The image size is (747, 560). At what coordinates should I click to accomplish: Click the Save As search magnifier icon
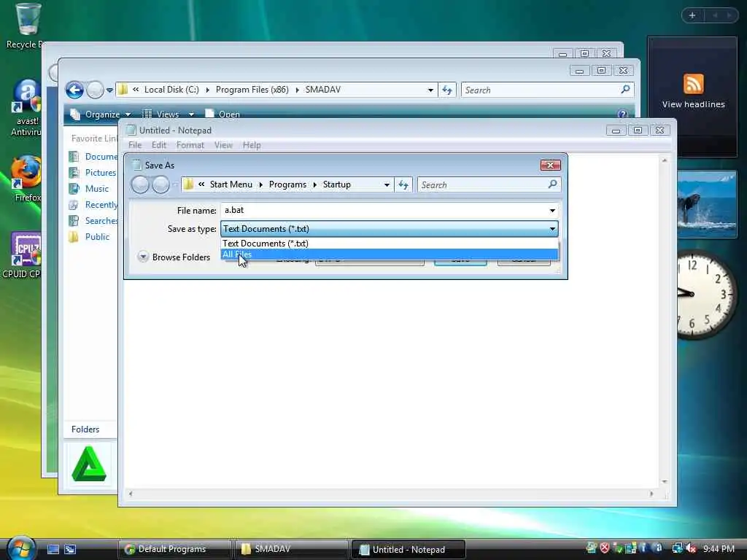click(553, 184)
